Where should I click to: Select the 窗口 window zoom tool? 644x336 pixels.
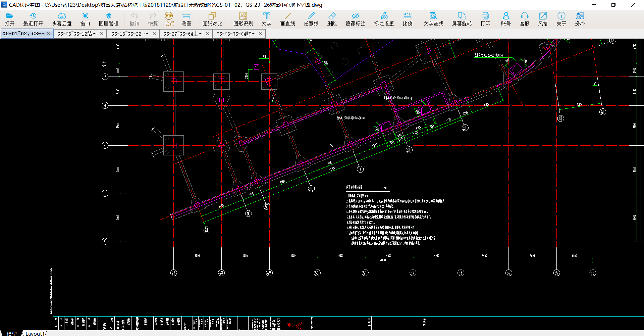[x=85, y=19]
